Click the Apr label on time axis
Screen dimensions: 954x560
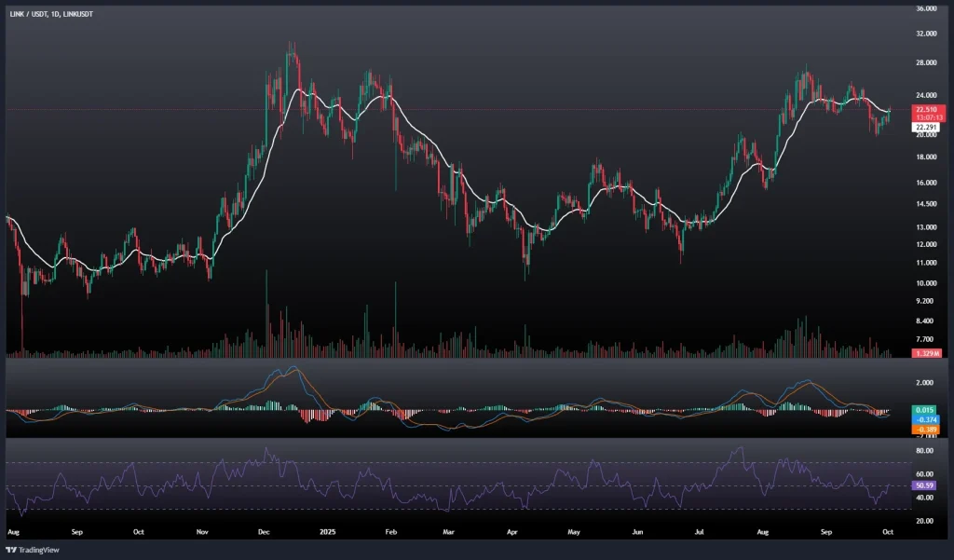point(511,531)
